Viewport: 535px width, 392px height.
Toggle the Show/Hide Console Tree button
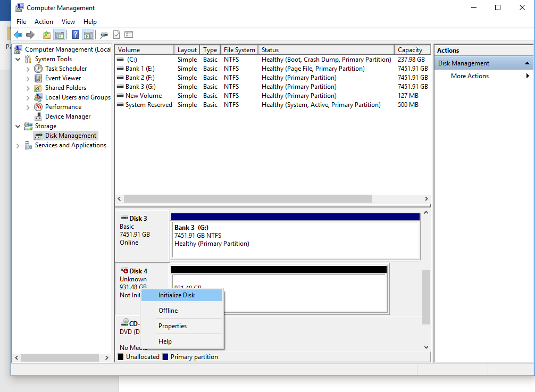pyautogui.click(x=60, y=35)
